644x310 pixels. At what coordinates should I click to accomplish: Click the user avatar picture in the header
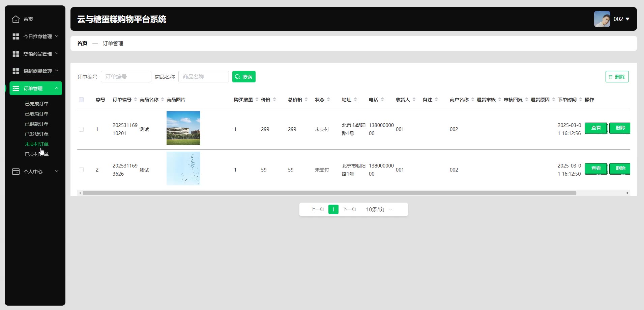coord(602,19)
